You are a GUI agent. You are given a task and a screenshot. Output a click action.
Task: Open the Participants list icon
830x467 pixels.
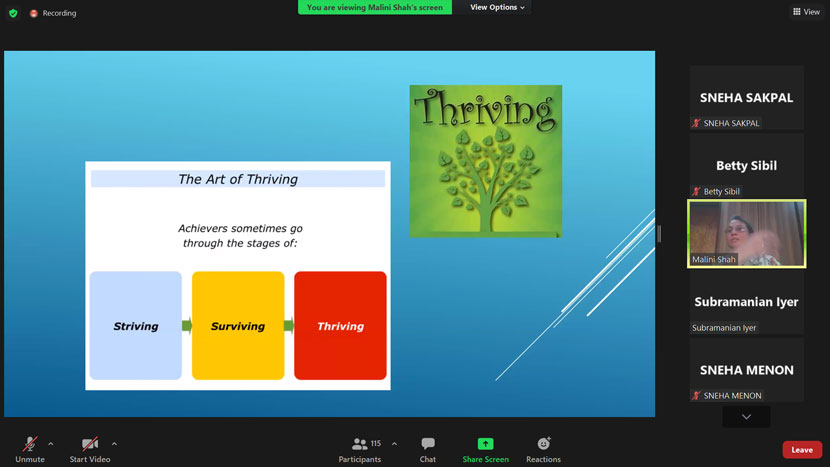pos(359,444)
